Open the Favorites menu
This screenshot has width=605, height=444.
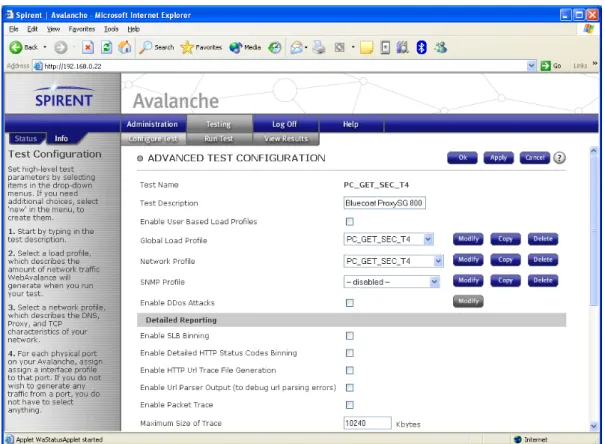[82, 29]
